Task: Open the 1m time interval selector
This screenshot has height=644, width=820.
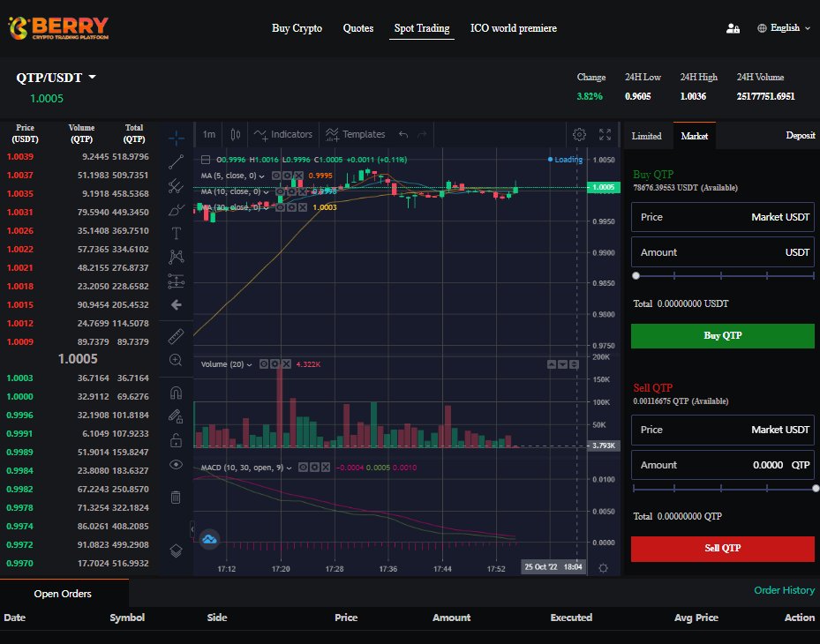Action: click(209, 134)
